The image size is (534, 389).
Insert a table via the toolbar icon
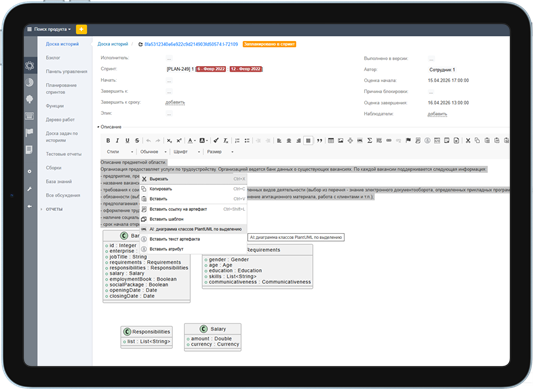tap(331, 140)
